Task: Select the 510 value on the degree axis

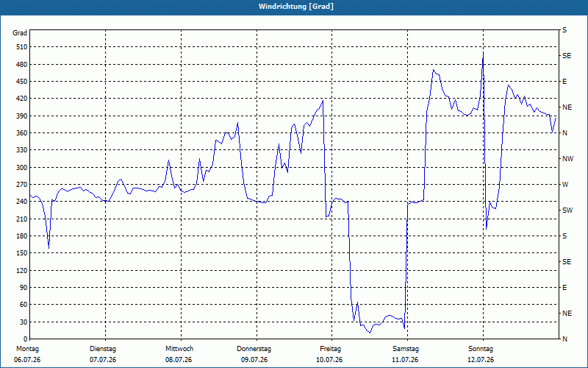Action: coord(22,47)
